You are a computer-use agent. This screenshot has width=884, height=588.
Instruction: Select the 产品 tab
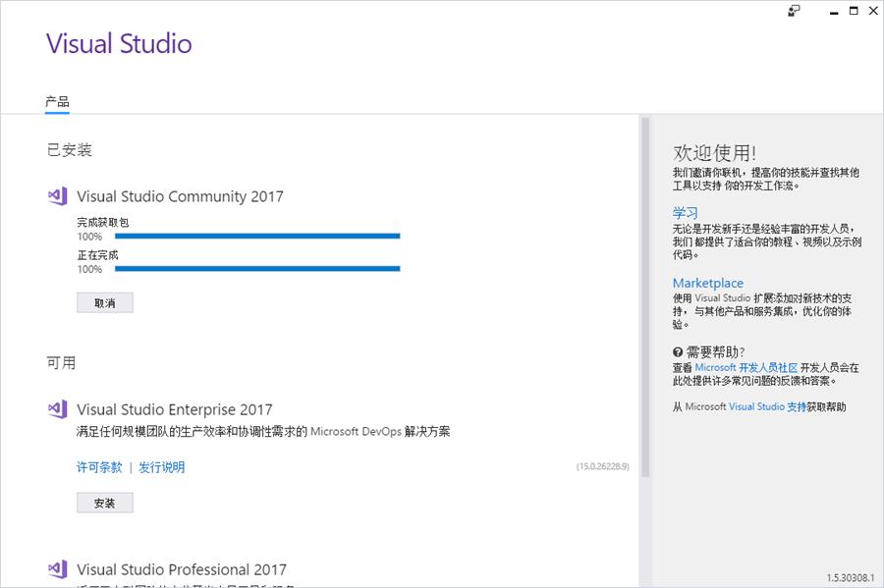click(57, 102)
